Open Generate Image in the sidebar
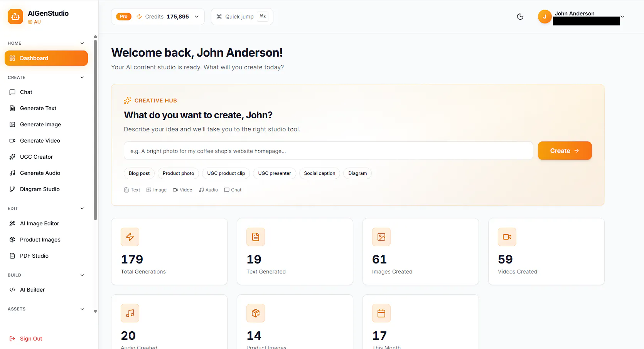The width and height of the screenshot is (644, 349). (x=46, y=124)
